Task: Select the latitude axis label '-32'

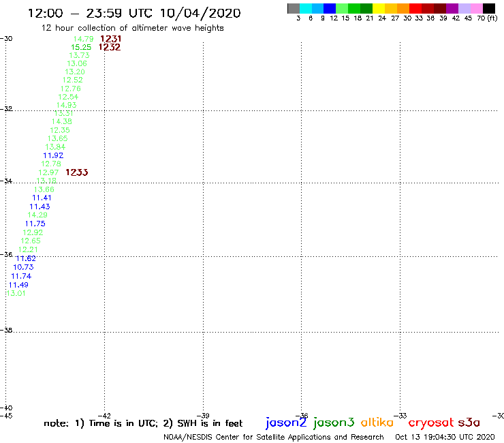Action: [x=6, y=109]
